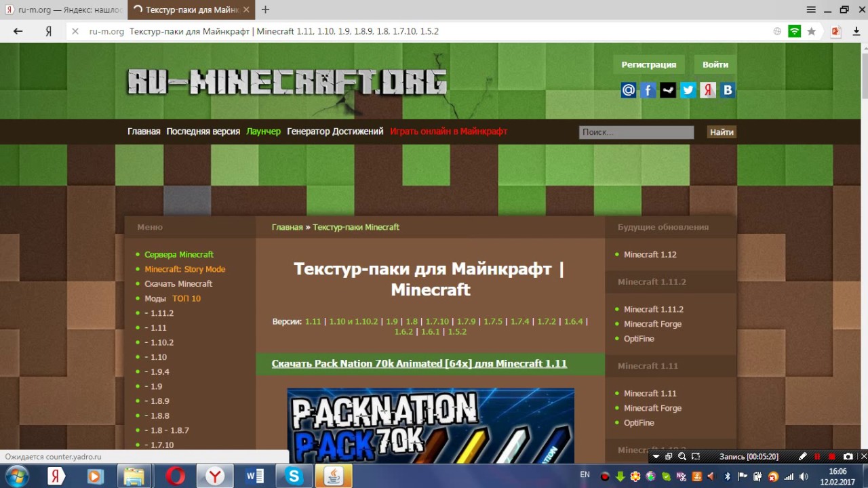Click the ru-minecraft.org site logo
The height and width of the screenshot is (488, 868).
[x=288, y=83]
